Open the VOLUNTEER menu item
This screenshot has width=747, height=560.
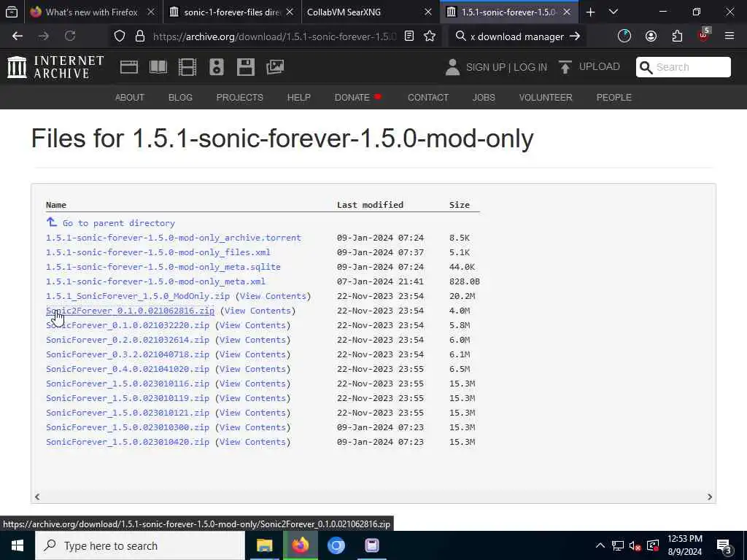click(x=546, y=98)
